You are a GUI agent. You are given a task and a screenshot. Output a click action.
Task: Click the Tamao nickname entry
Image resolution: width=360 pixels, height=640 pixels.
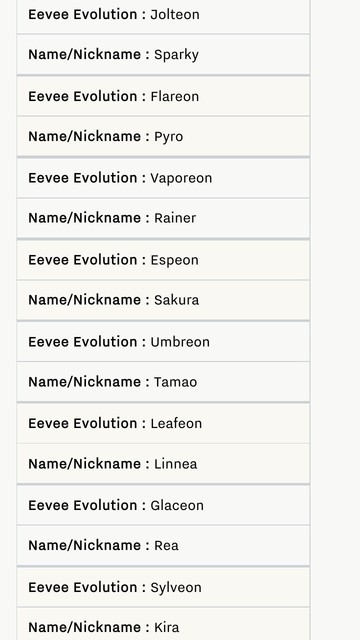coord(163,382)
